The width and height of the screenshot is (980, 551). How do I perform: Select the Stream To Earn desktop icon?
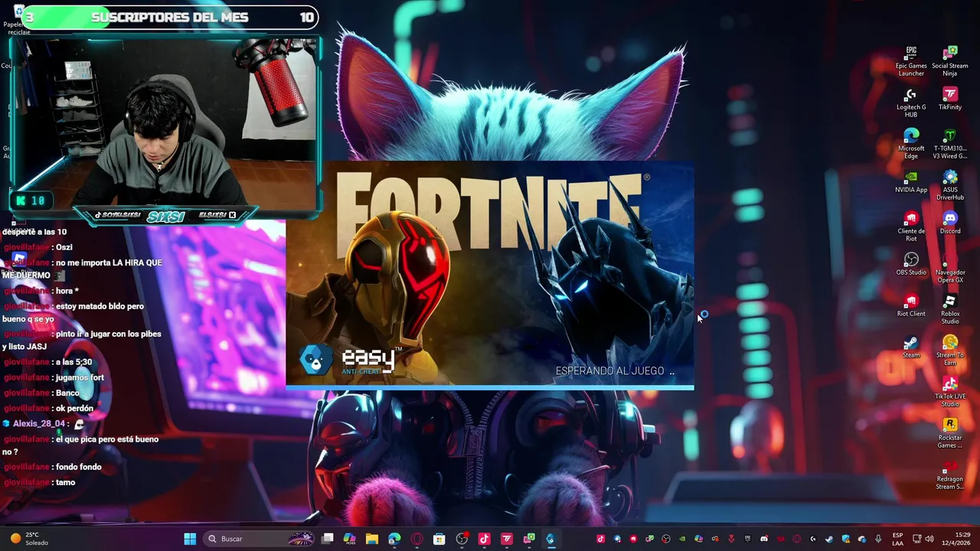pyautogui.click(x=950, y=350)
